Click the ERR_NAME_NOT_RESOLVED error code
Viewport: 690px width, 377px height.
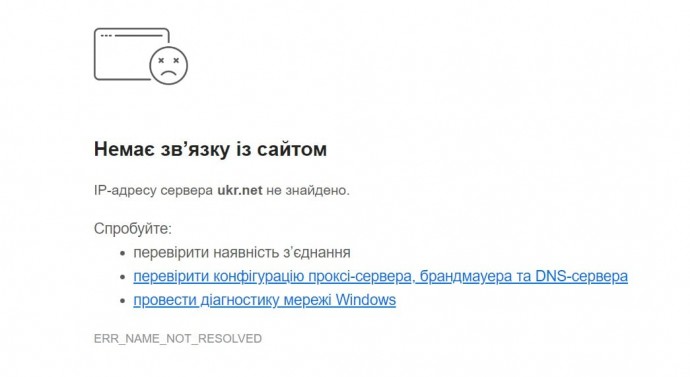pyautogui.click(x=178, y=339)
